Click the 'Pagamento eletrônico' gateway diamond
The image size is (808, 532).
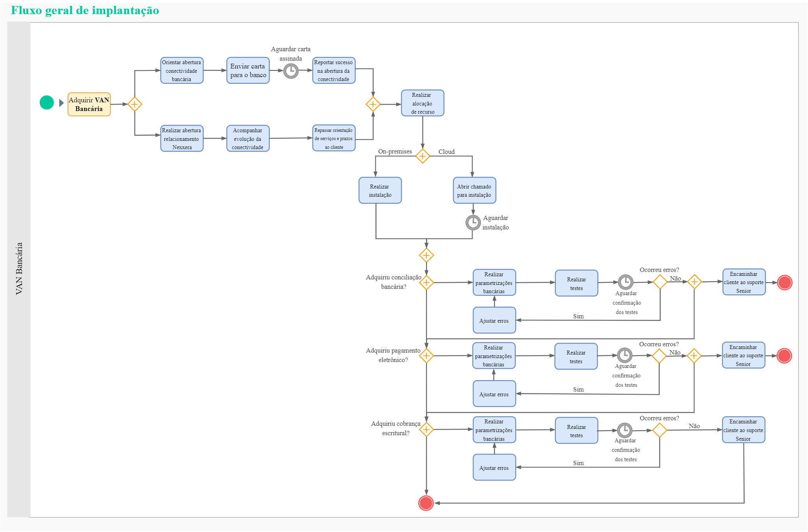[x=426, y=356]
